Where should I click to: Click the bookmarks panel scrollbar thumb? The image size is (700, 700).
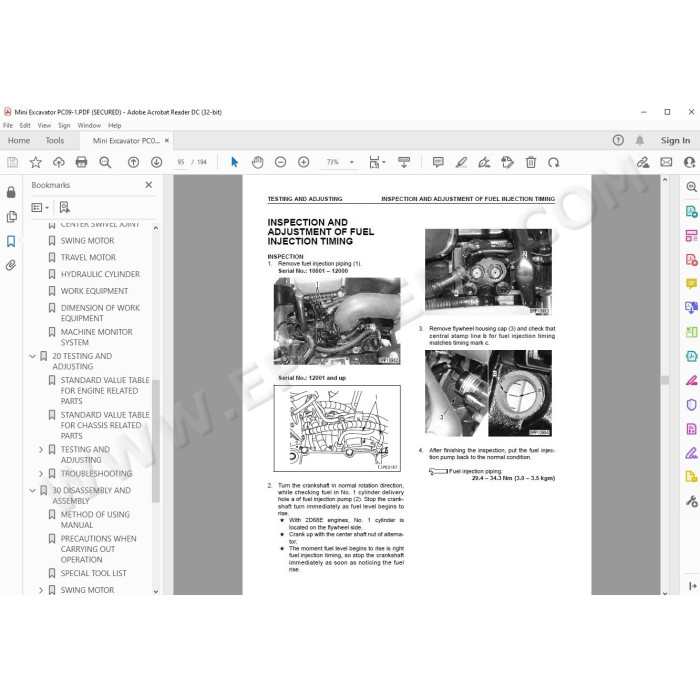(156, 441)
